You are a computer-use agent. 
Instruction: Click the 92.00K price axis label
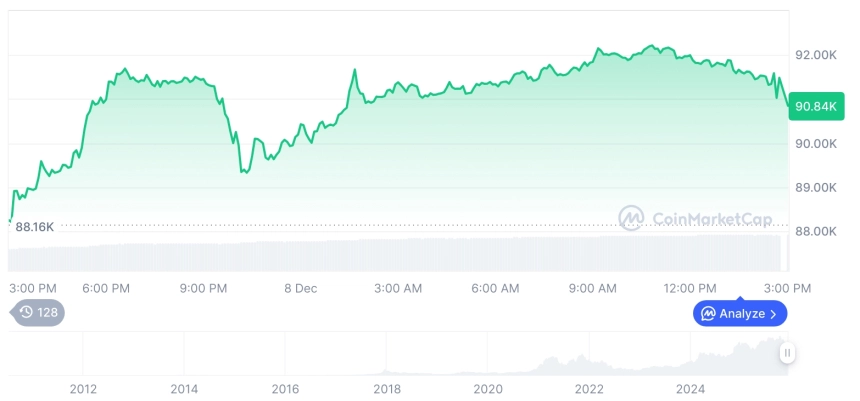coord(815,55)
